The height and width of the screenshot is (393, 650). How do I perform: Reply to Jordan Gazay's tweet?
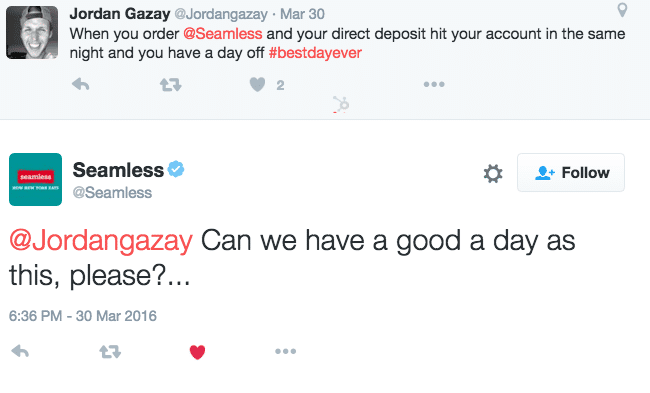81,85
